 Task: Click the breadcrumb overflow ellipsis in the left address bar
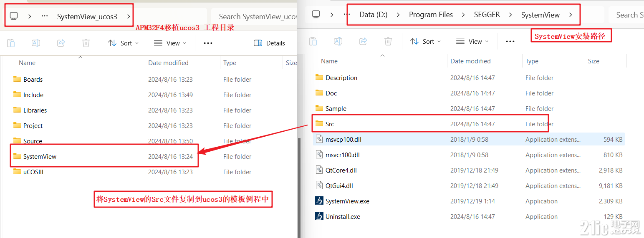(45, 17)
